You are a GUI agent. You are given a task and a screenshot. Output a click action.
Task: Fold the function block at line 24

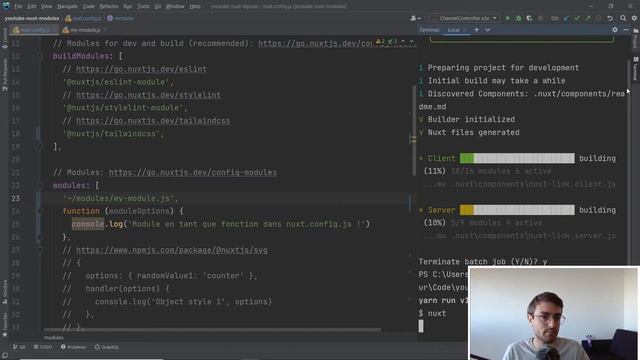(40, 211)
